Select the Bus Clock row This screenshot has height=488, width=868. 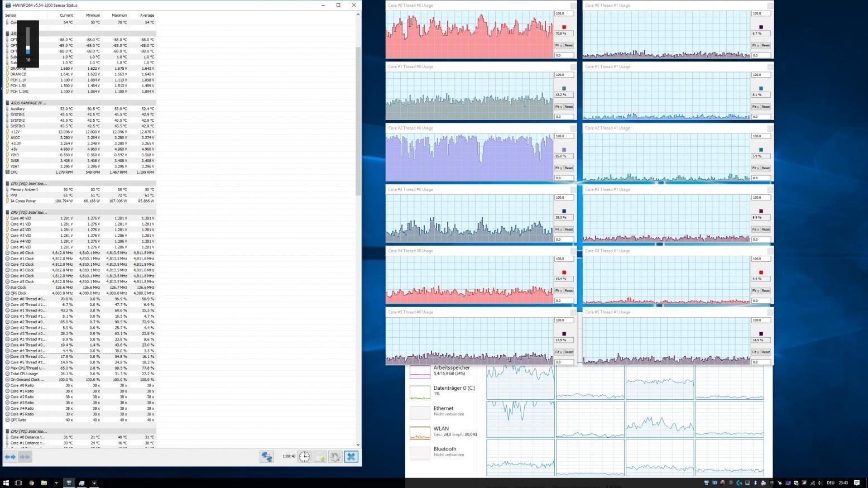80,287
